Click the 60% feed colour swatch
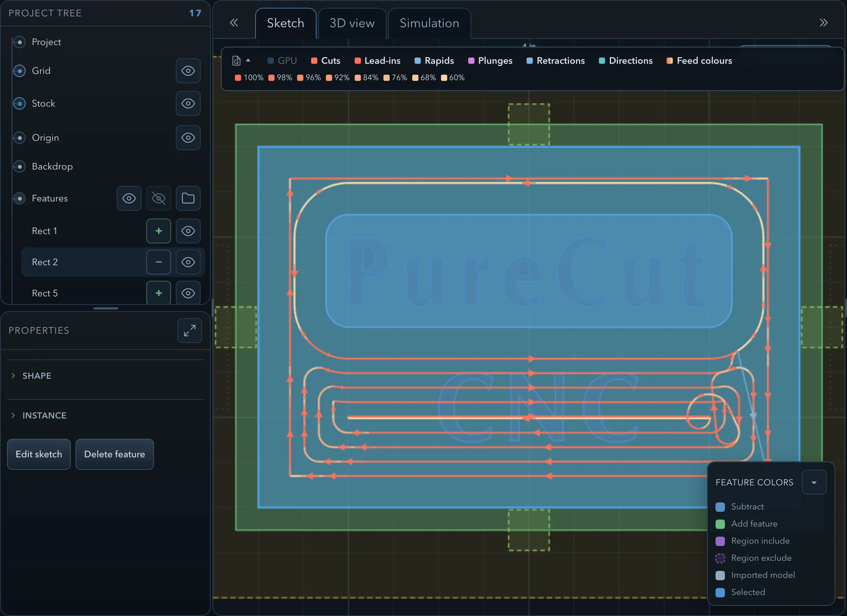 pyautogui.click(x=444, y=78)
